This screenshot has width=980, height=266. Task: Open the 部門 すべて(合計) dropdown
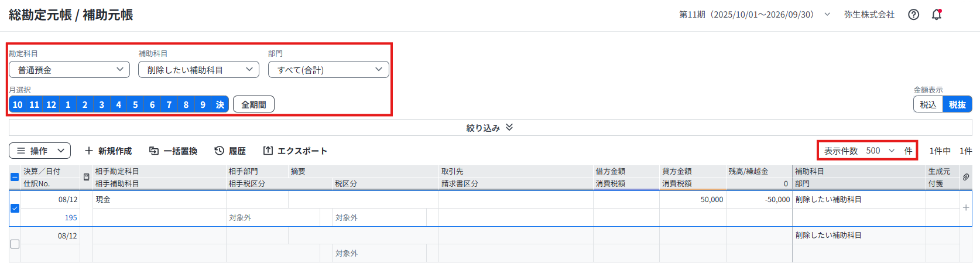click(x=328, y=70)
